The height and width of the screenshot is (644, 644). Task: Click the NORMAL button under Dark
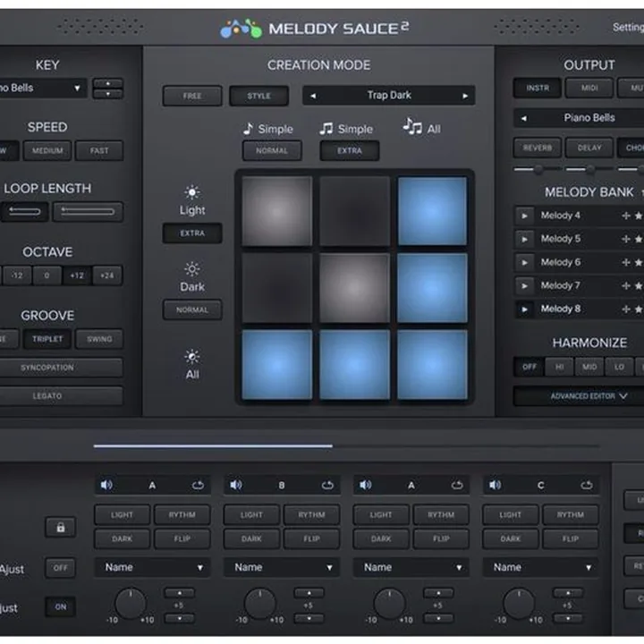192,310
